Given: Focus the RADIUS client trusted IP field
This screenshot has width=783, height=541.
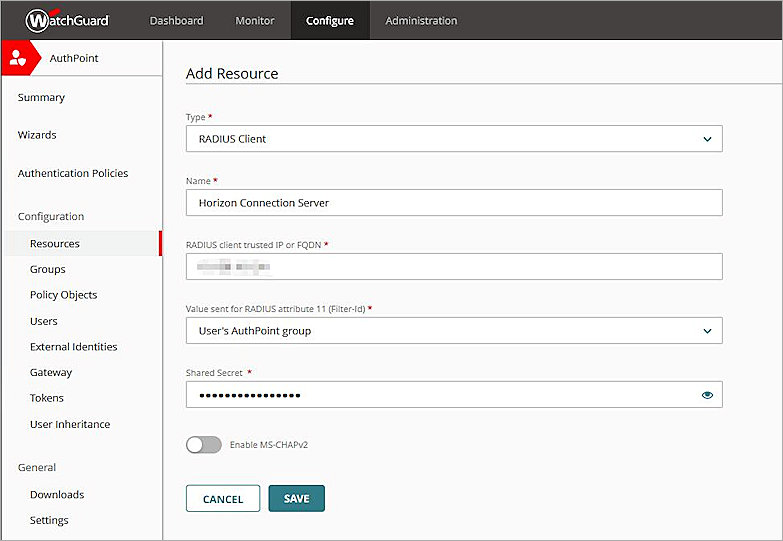Looking at the screenshot, I should click(x=454, y=267).
